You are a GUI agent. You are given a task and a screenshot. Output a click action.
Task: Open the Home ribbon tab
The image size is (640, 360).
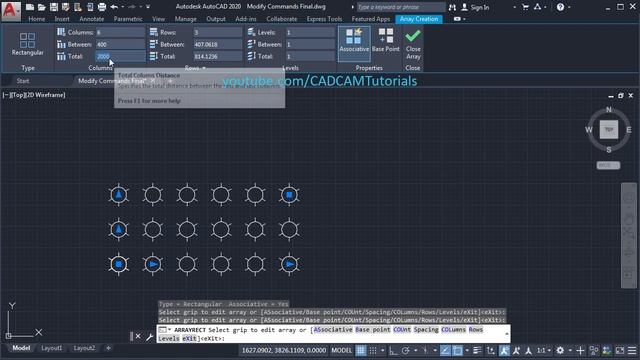tap(37, 19)
